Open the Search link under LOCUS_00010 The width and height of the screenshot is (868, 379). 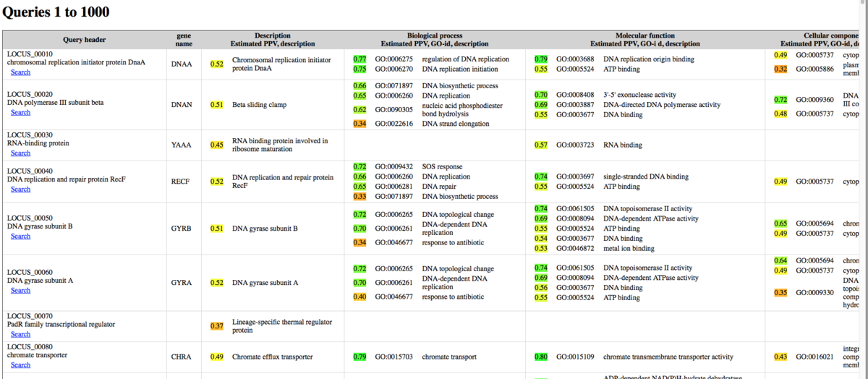[x=20, y=72]
